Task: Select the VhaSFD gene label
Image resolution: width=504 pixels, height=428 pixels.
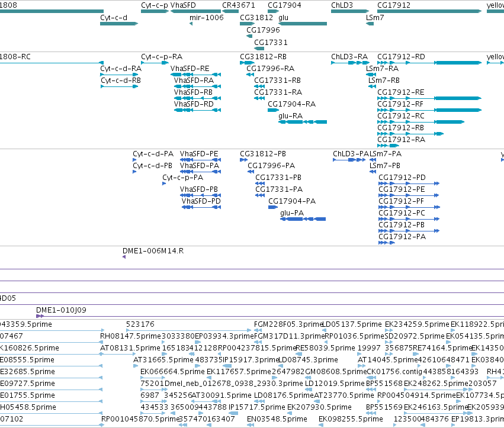Action: pos(183,5)
